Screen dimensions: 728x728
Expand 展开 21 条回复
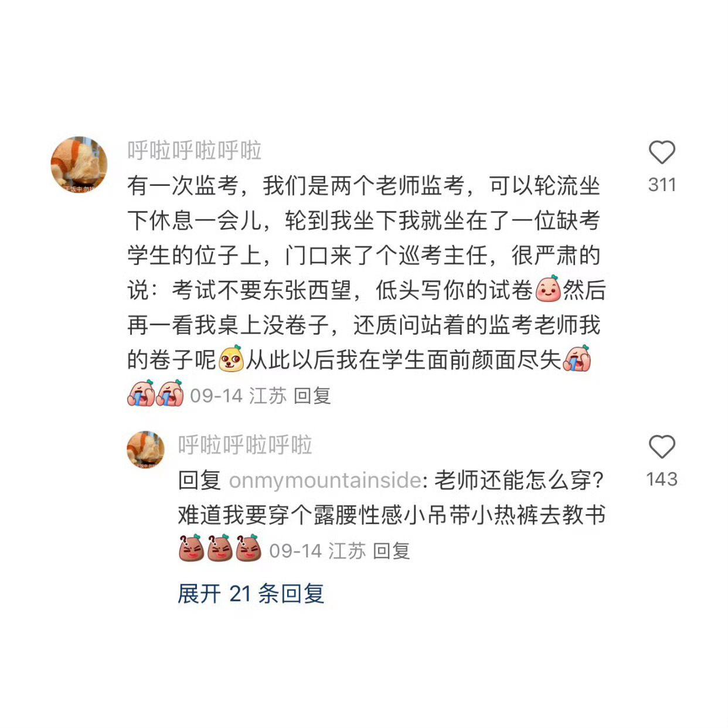(x=251, y=594)
